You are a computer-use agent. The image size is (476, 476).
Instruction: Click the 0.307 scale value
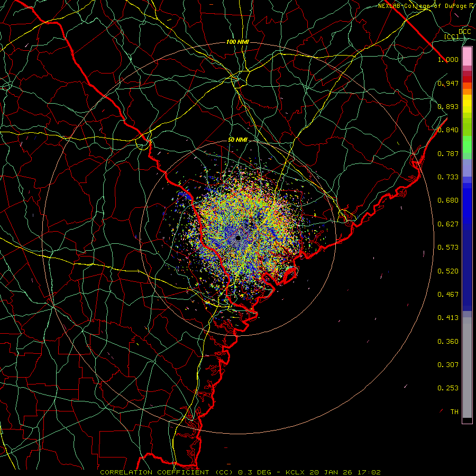(448, 365)
